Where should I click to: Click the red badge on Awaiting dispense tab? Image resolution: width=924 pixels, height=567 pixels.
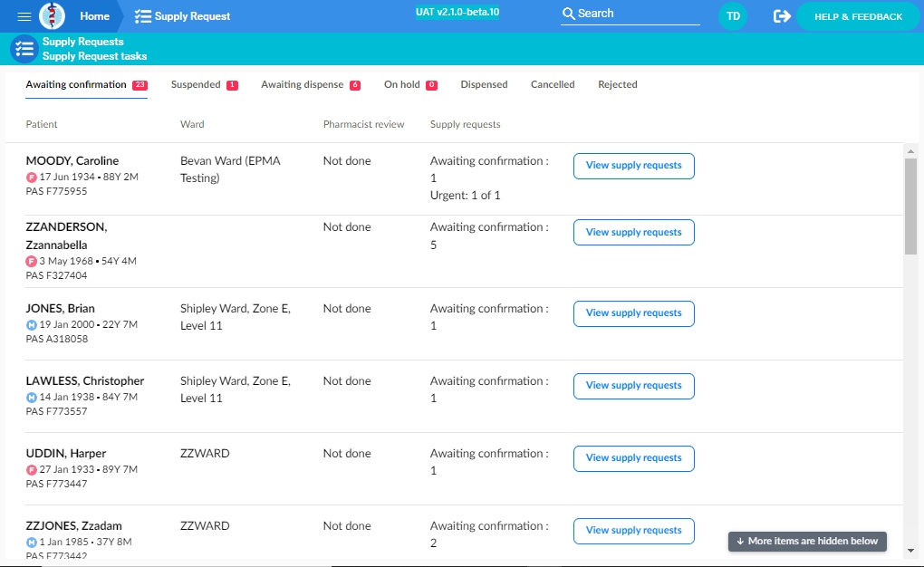pos(355,85)
